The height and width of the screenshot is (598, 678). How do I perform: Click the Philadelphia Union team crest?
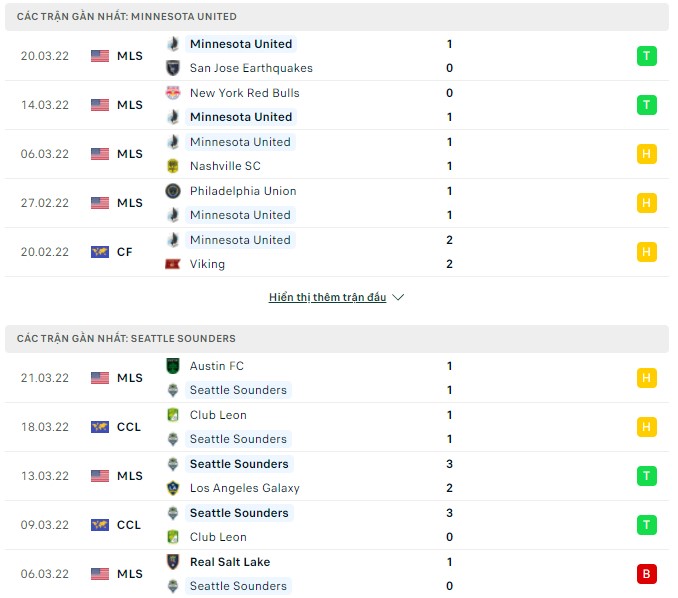(172, 191)
